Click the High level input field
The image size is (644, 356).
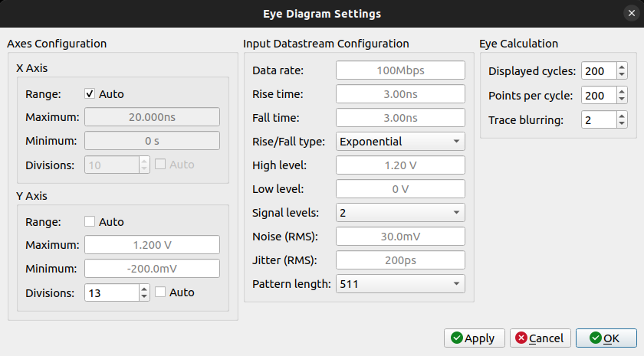click(x=400, y=165)
